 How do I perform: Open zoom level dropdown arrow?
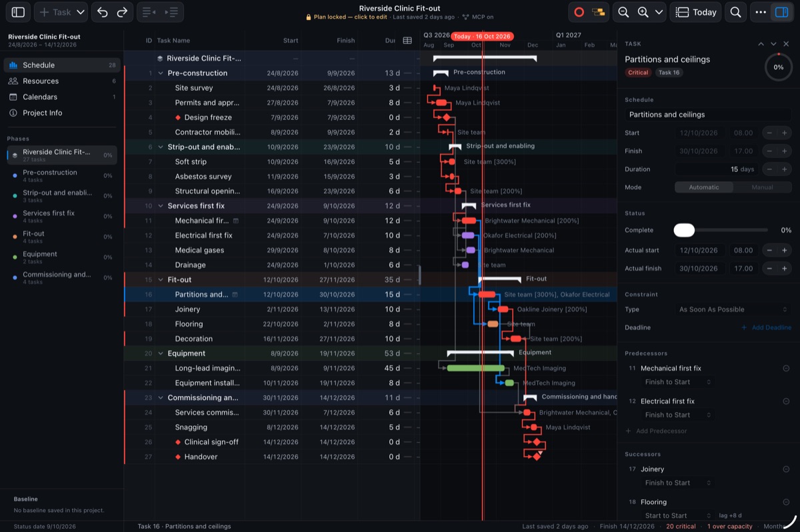pyautogui.click(x=659, y=12)
